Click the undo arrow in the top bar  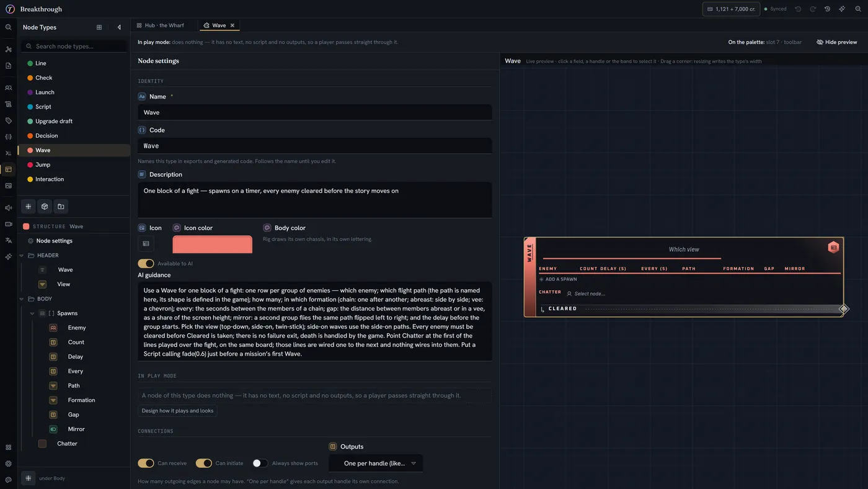coord(798,9)
